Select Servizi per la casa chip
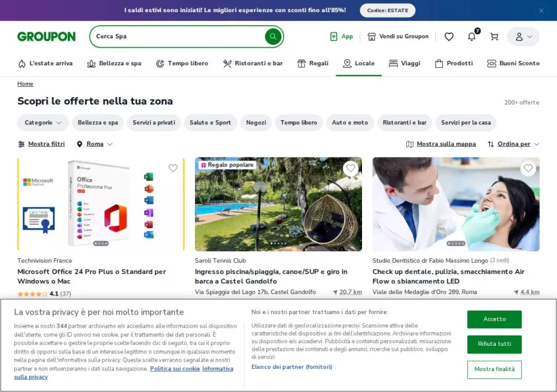557x392 pixels. tap(466, 122)
